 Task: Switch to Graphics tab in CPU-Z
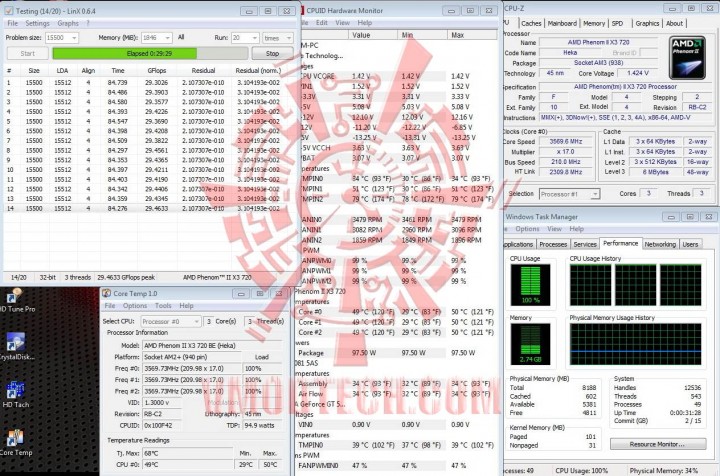pos(647,23)
